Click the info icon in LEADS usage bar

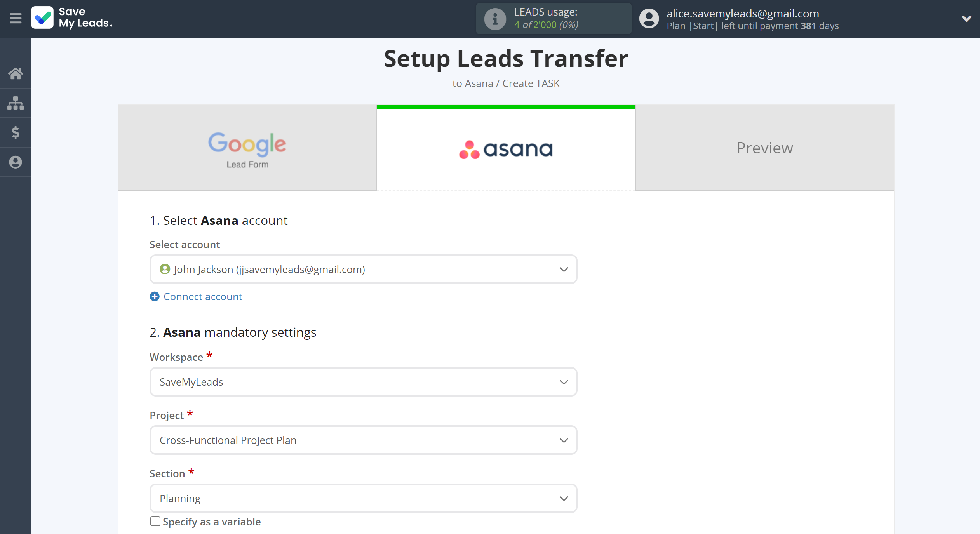[494, 18]
